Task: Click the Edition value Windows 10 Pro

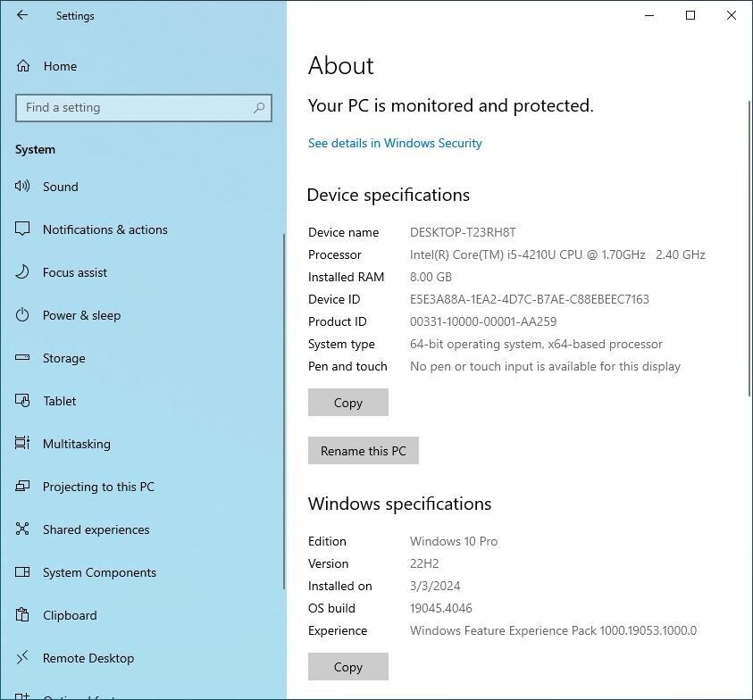Action: pos(454,541)
